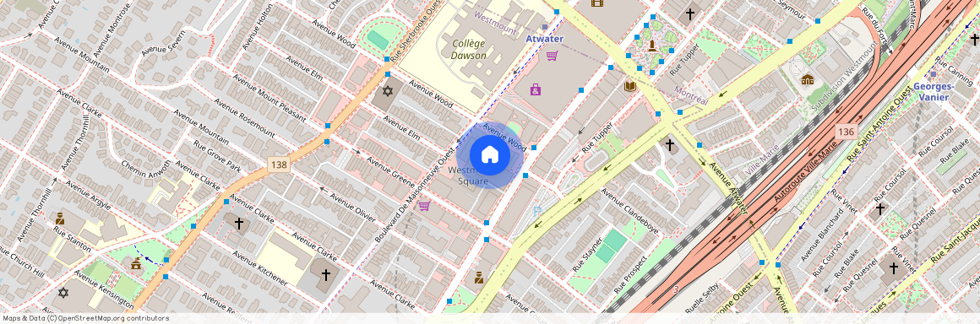Image resolution: width=980 pixels, height=324 pixels.
Task: Click the shopping cart icon near Avenue Greene
Action: [424, 205]
